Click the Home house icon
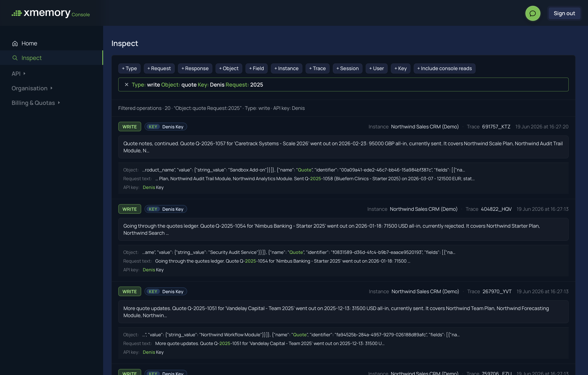588x375 pixels. (15, 43)
